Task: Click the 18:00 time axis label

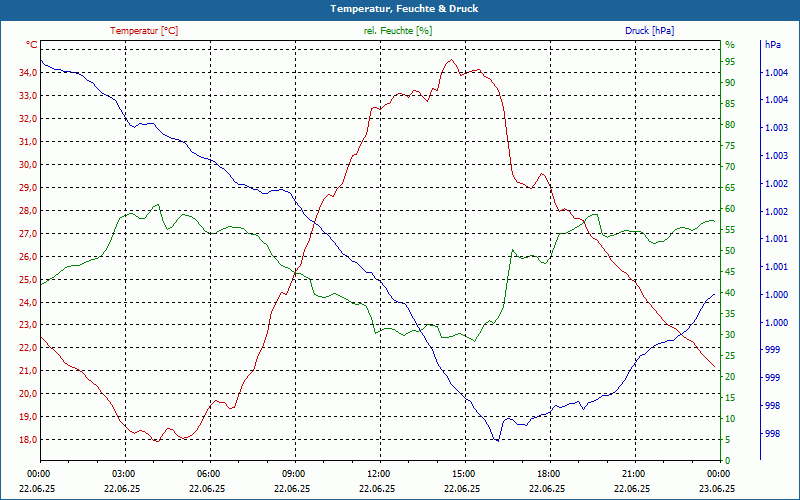Action: [x=548, y=473]
